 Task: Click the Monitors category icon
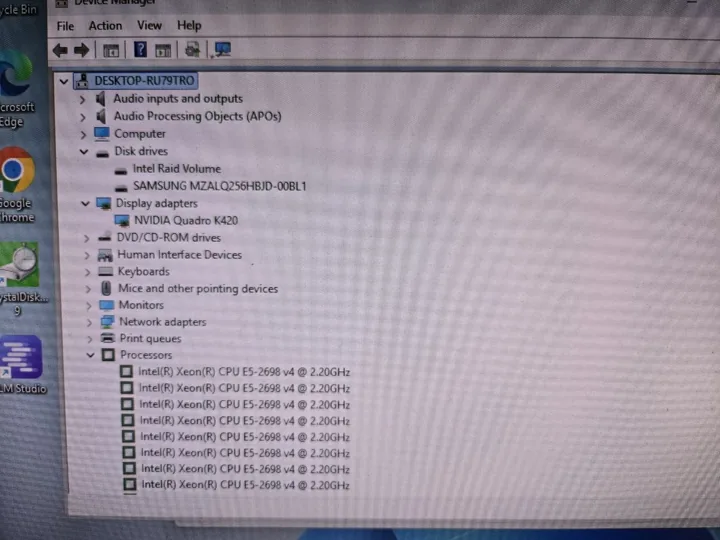[x=107, y=305]
